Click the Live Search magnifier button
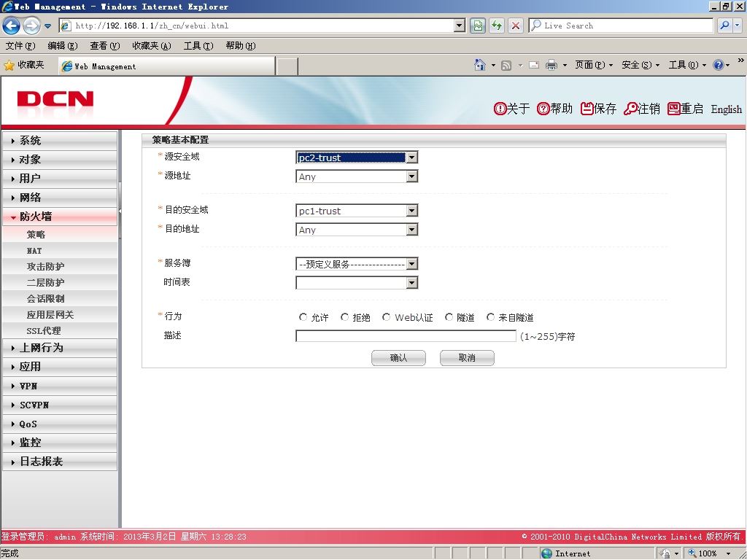This screenshot has height=560, width=747. click(724, 26)
